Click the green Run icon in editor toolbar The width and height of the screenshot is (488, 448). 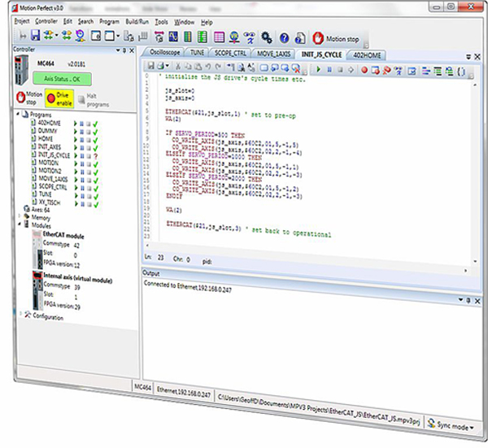318,68
